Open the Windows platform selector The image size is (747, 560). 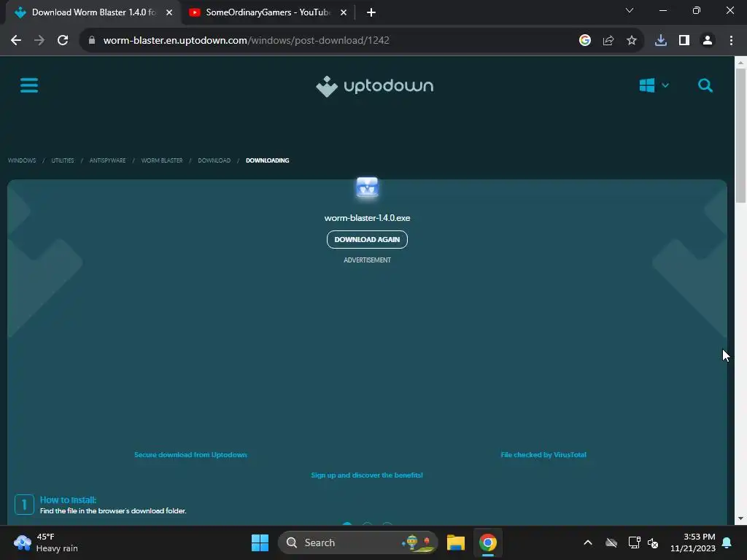pyautogui.click(x=654, y=86)
